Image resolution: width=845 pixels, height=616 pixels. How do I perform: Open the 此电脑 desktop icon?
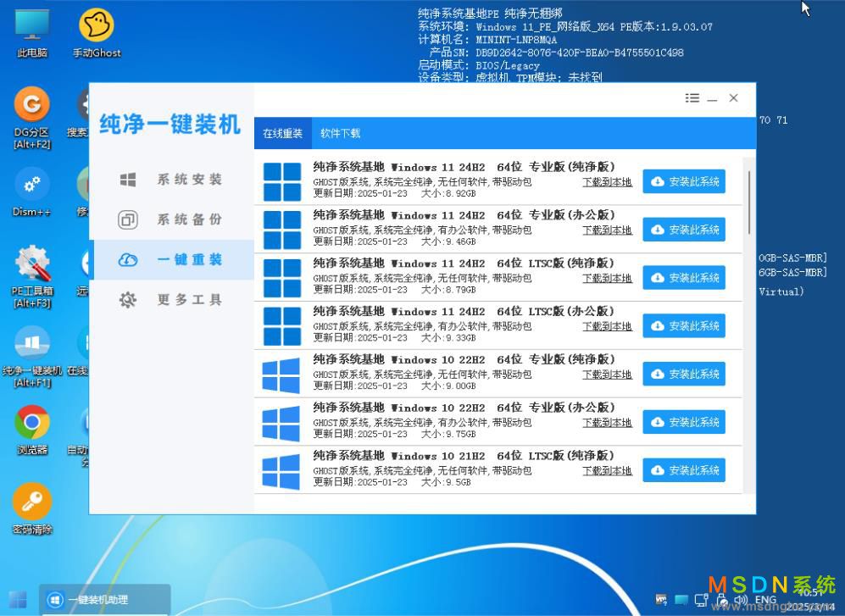tap(32, 32)
